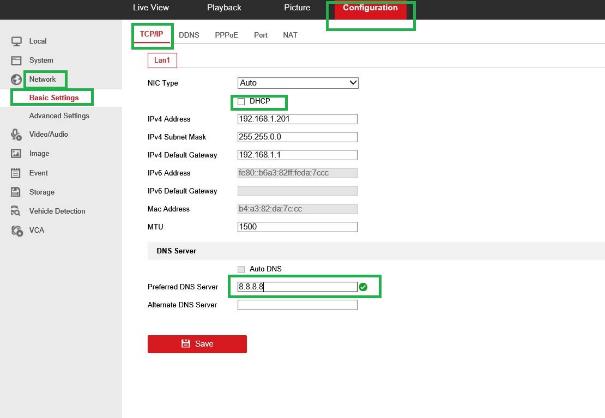Open the NIC Type dropdown

[x=297, y=82]
